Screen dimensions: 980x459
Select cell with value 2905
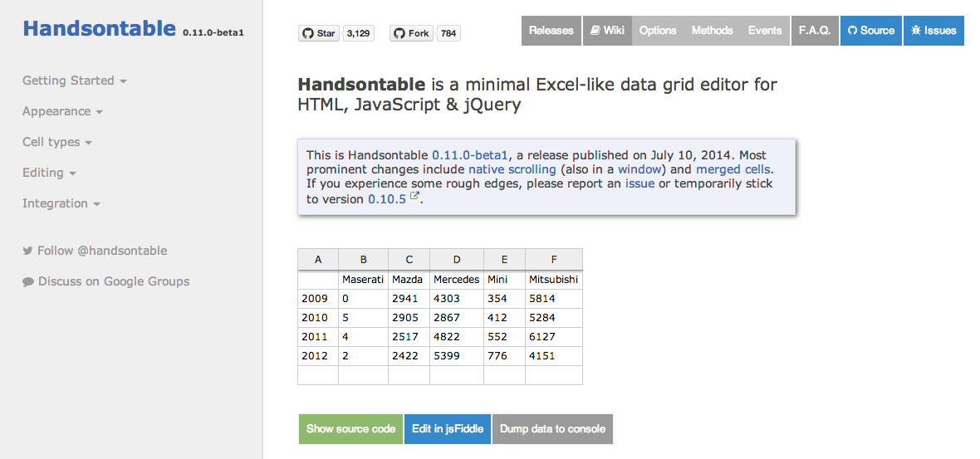[x=409, y=318]
